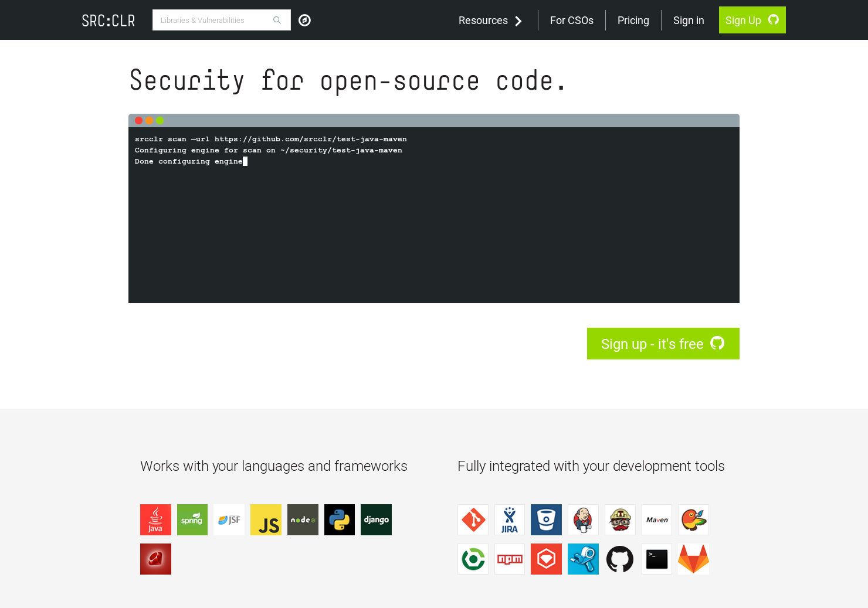This screenshot has width=868, height=608.
Task: Open the Maven integration icon
Action: point(656,519)
